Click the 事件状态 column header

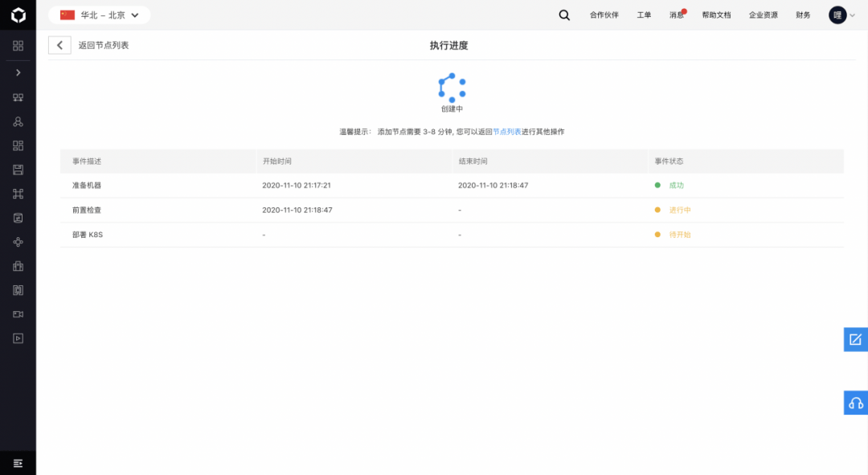pyautogui.click(x=669, y=161)
